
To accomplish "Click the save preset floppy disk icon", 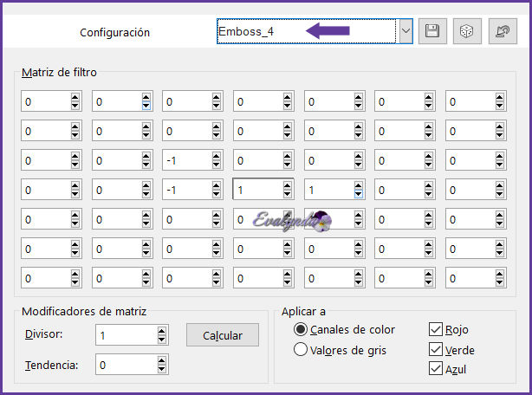I will pos(431,31).
